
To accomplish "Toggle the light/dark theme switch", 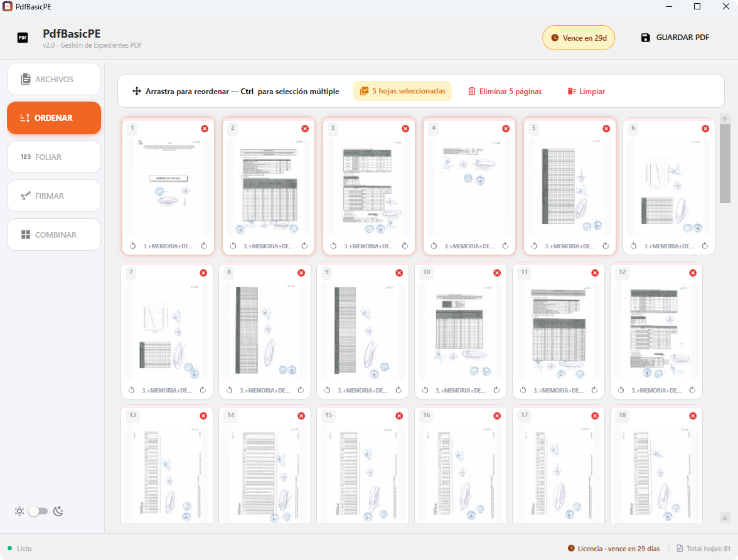I will pos(38,511).
